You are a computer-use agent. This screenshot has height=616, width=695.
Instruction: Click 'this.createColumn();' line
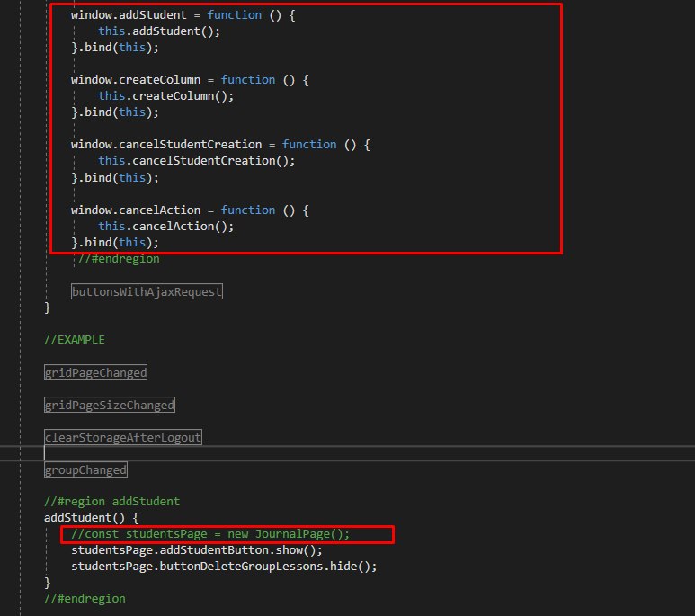(x=165, y=96)
